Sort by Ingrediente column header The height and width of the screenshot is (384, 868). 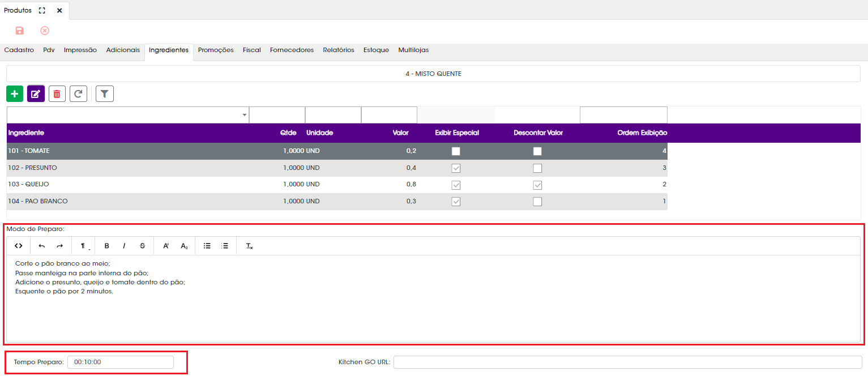[26, 133]
